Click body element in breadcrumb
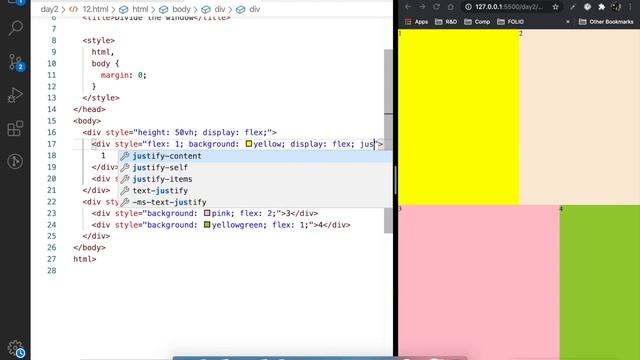Screen dimensions: 640x360 (x=181, y=9)
